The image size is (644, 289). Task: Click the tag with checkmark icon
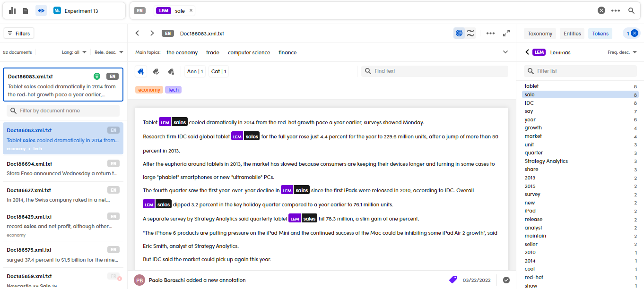pyautogui.click(x=156, y=71)
